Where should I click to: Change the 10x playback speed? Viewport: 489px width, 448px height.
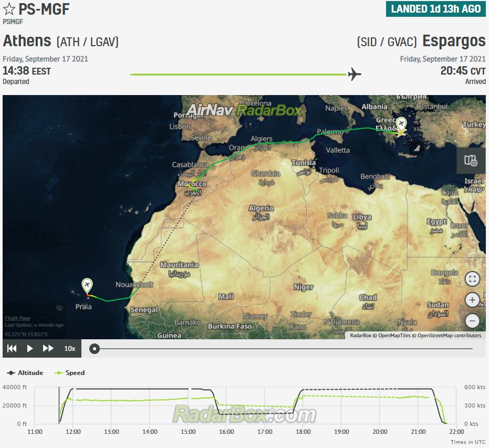point(69,349)
